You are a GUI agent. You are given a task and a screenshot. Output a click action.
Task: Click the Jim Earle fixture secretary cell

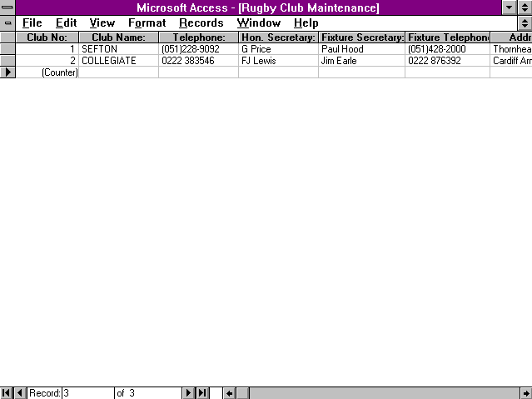point(361,61)
